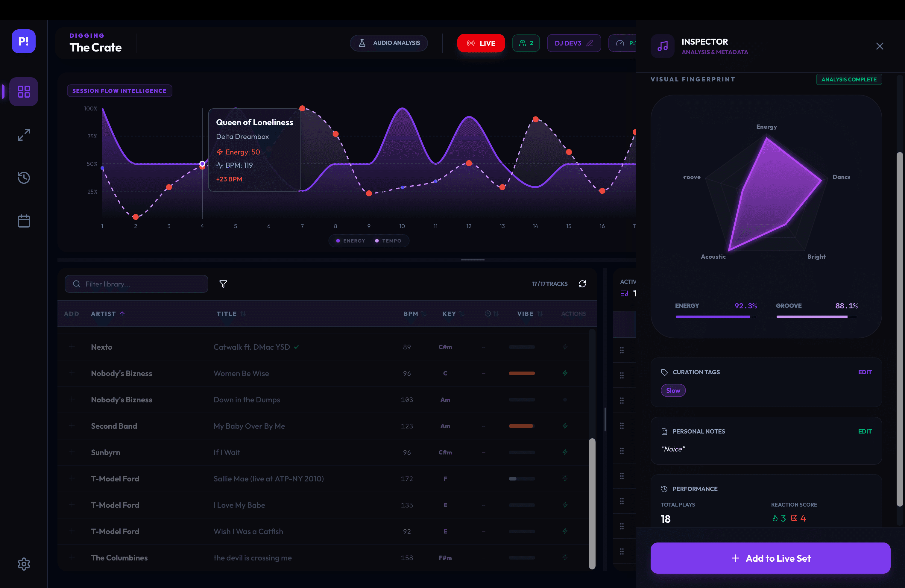Click the filter funnel icon

tap(223, 284)
